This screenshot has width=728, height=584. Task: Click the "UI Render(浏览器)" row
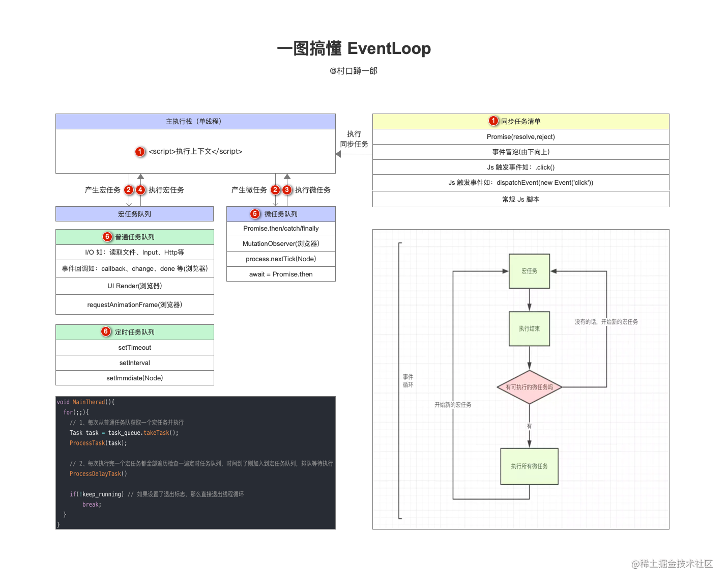point(135,286)
